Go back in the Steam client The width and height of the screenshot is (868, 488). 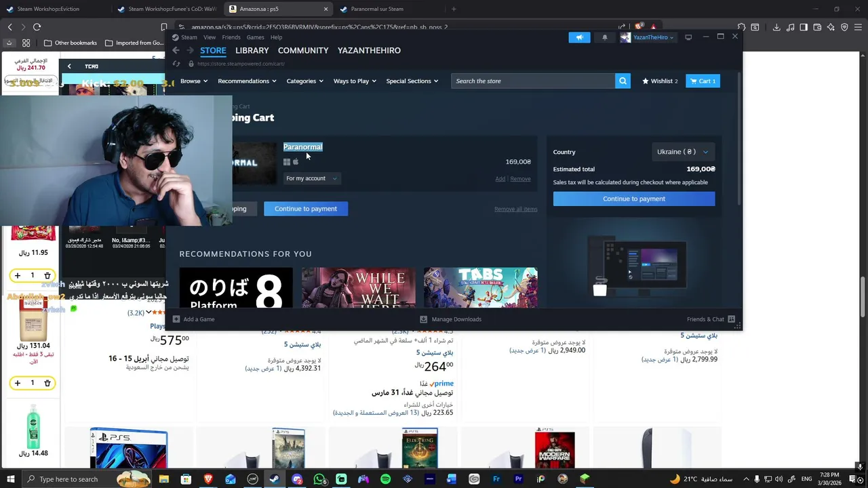176,50
